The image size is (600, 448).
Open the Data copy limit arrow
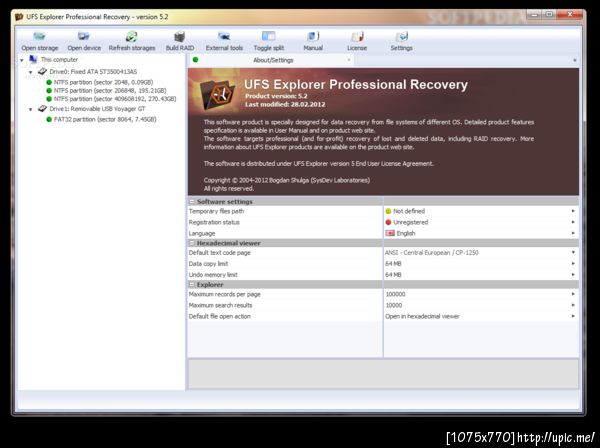tap(573, 264)
